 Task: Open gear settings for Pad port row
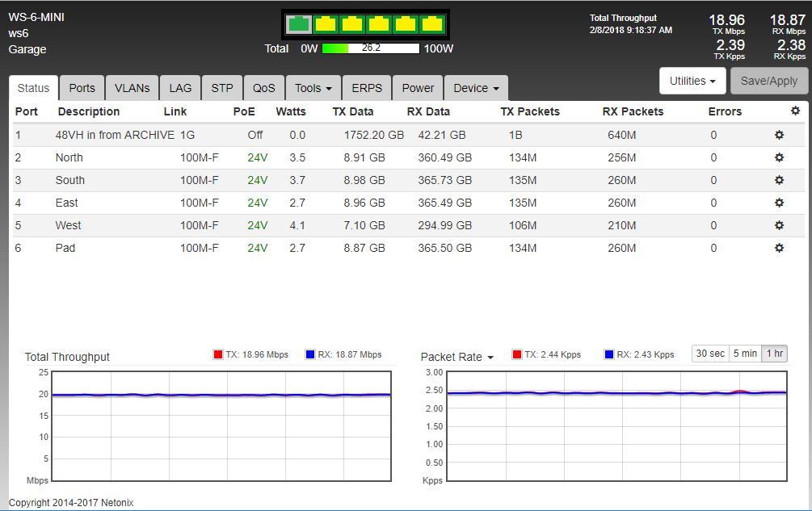pyautogui.click(x=779, y=248)
